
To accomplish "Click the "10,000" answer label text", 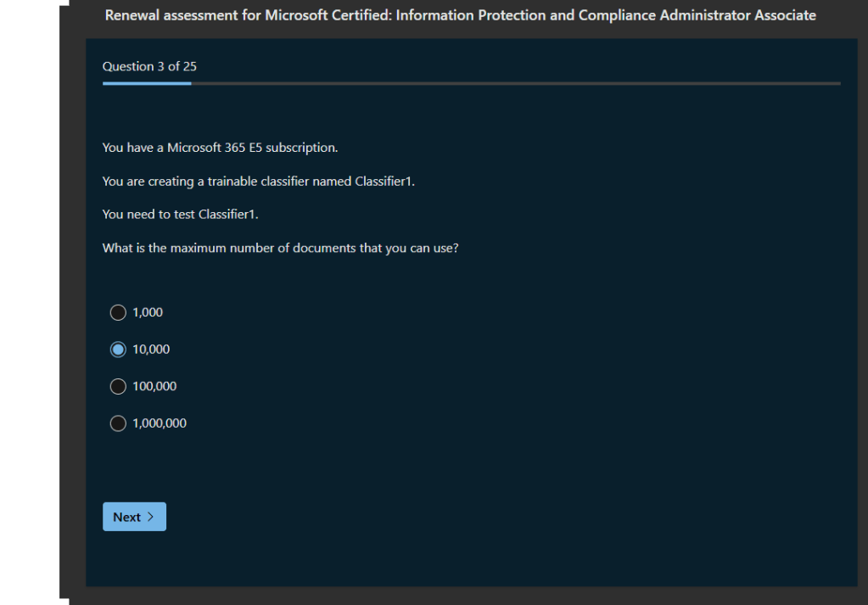I will pos(151,350).
